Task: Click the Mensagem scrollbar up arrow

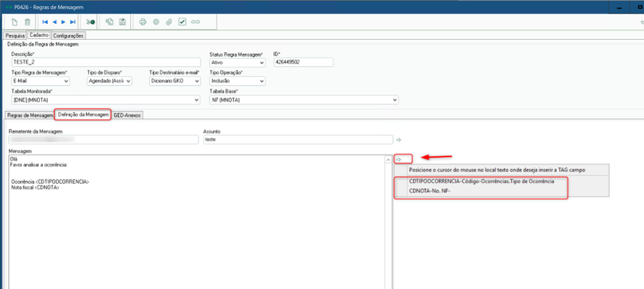Action: [388, 159]
